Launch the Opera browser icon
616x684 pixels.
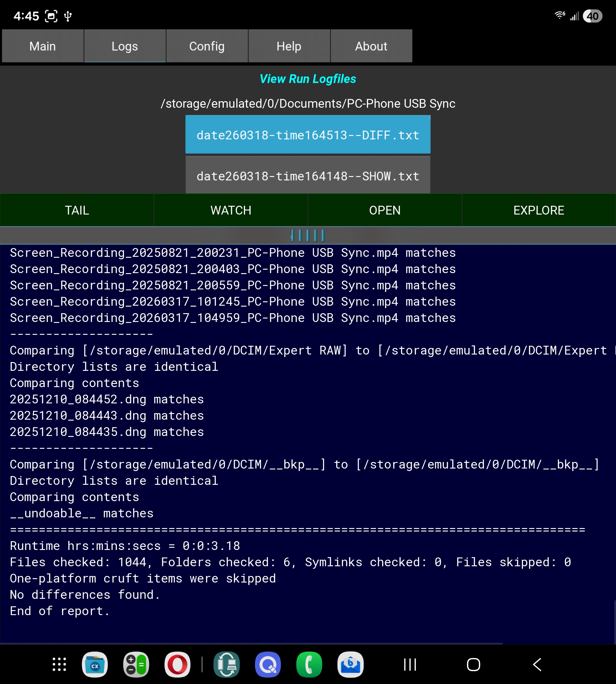tap(177, 664)
